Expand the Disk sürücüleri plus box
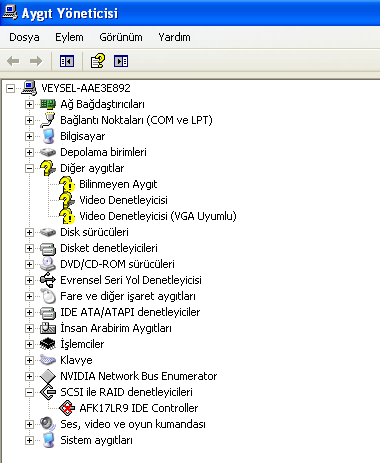Viewport: 380px width, 463px height. click(29, 232)
